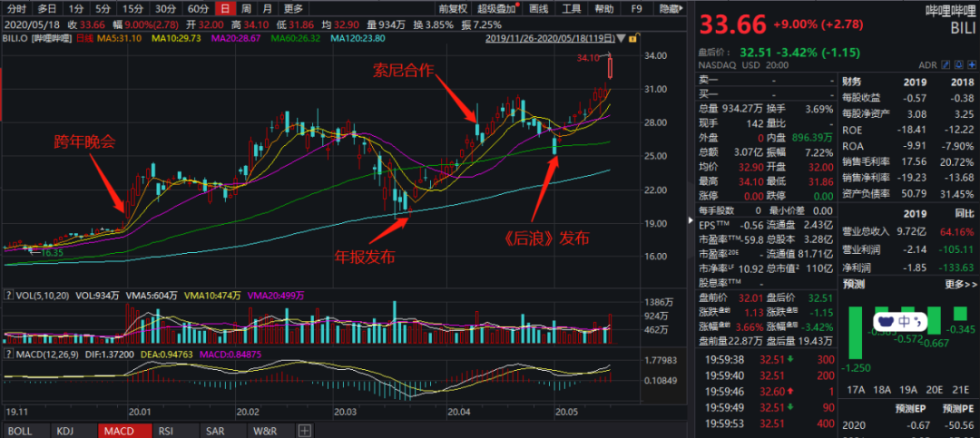This screenshot has height=438, width=980.
Task: Click the 16.35 low price marker on chart
Action: pyautogui.click(x=52, y=252)
